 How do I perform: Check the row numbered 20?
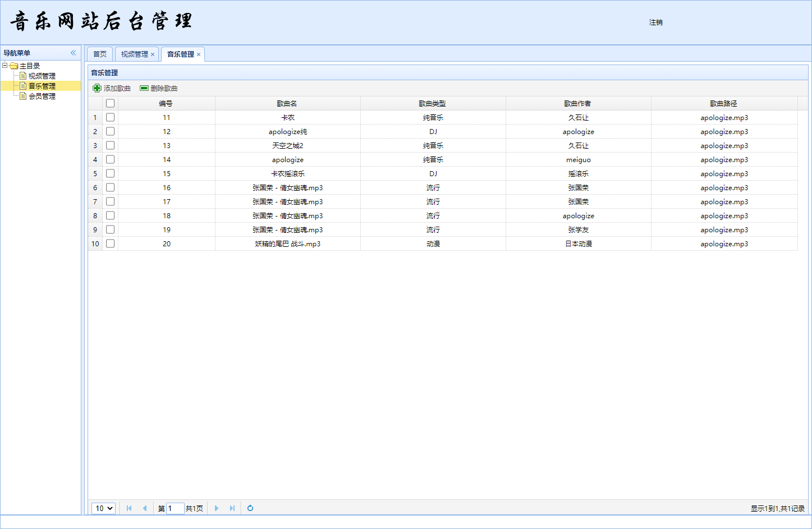coord(110,243)
